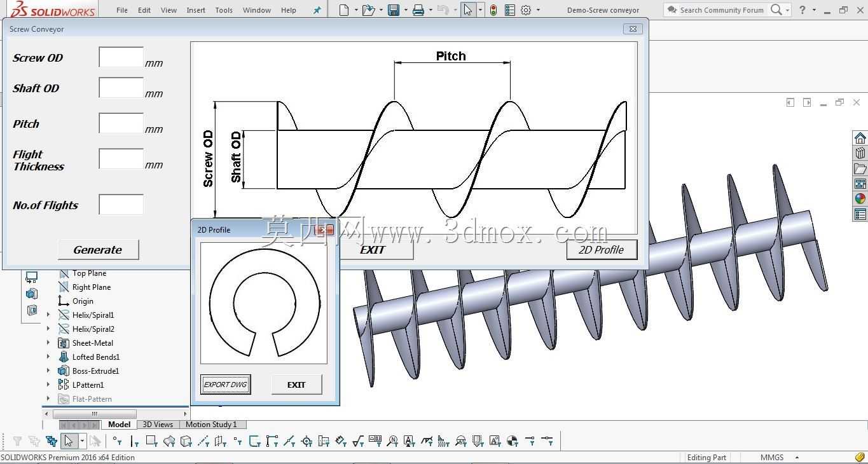The image size is (868, 464).
Task: Open the Window menu
Action: click(x=257, y=10)
